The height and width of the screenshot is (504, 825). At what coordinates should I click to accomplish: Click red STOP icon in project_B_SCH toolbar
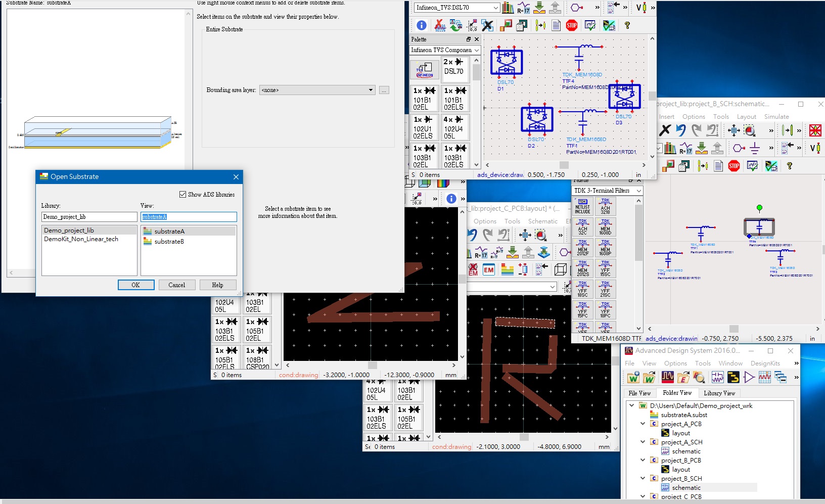pyautogui.click(x=734, y=166)
